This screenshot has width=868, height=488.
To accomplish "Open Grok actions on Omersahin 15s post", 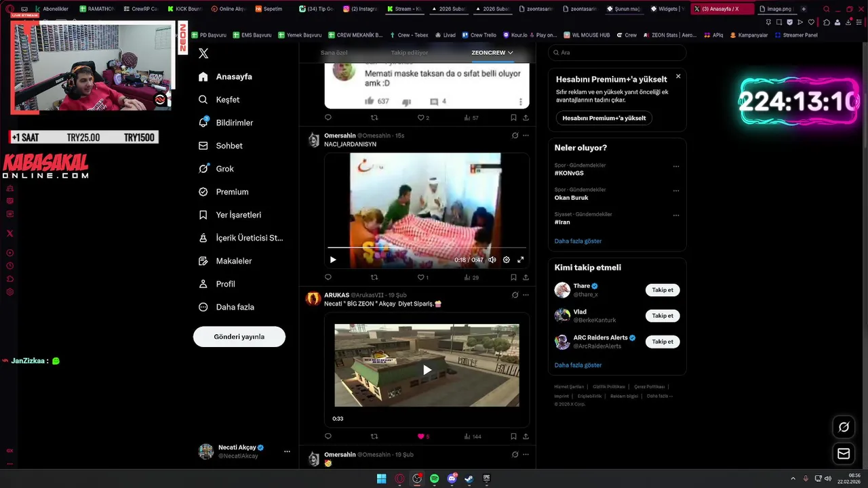I will pyautogui.click(x=515, y=136).
